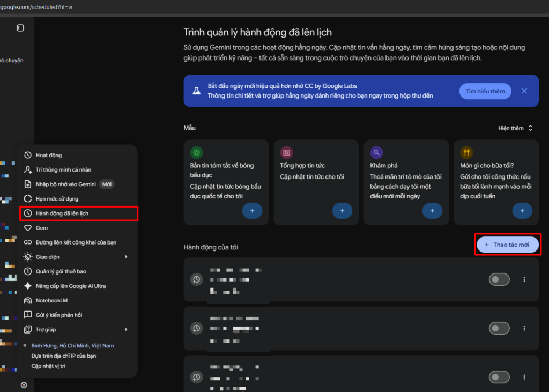Open more options for first scheduled action
Image resolution: width=549 pixels, height=392 pixels.
pos(524,279)
